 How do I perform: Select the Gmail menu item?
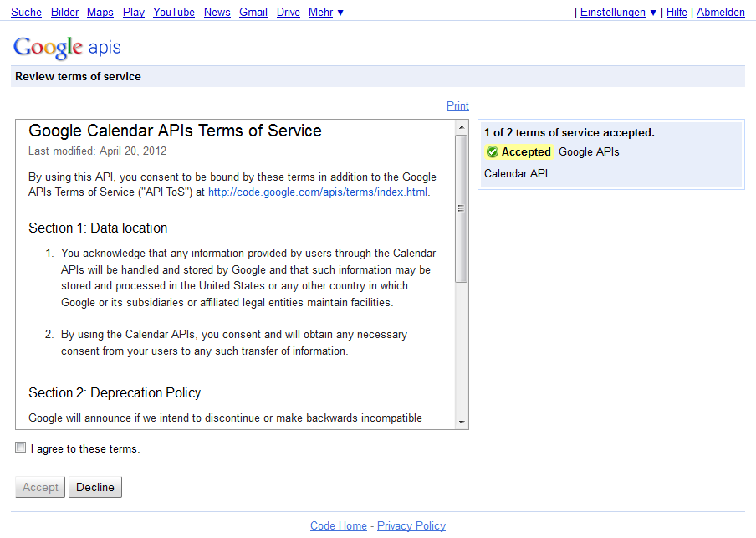[x=253, y=12]
